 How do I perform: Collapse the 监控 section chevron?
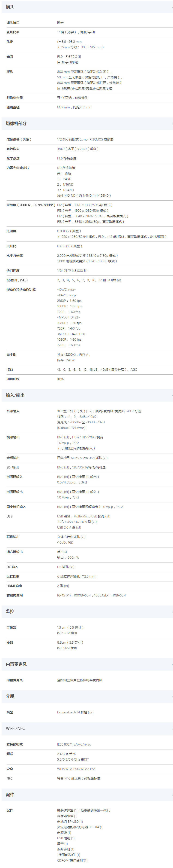pyautogui.click(x=172, y=611)
